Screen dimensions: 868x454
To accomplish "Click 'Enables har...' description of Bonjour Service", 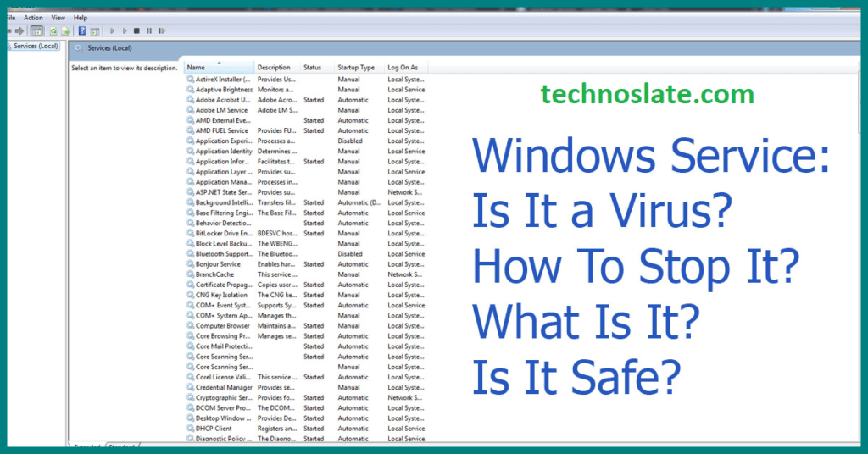I will (276, 264).
